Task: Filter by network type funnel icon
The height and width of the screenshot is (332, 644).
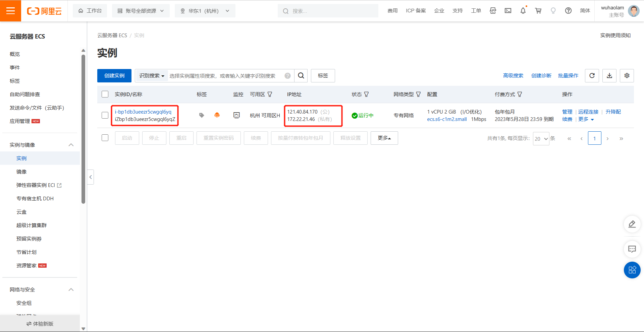Action: coord(418,94)
